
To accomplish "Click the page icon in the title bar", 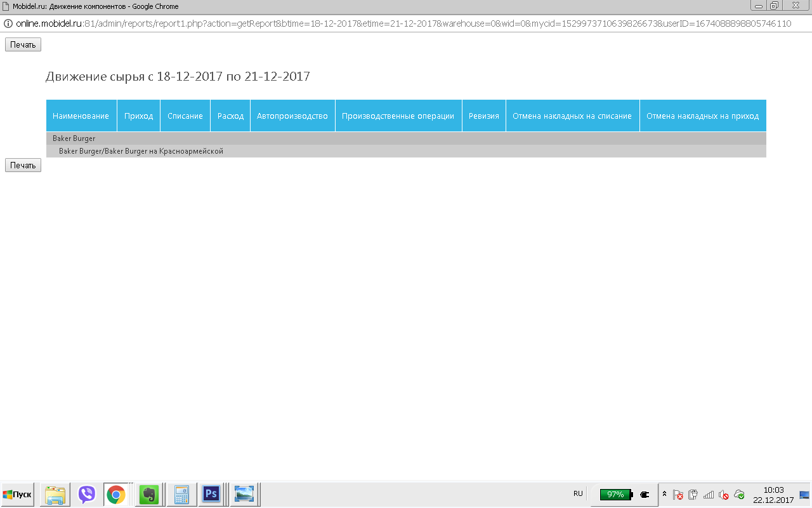I will coord(6,6).
